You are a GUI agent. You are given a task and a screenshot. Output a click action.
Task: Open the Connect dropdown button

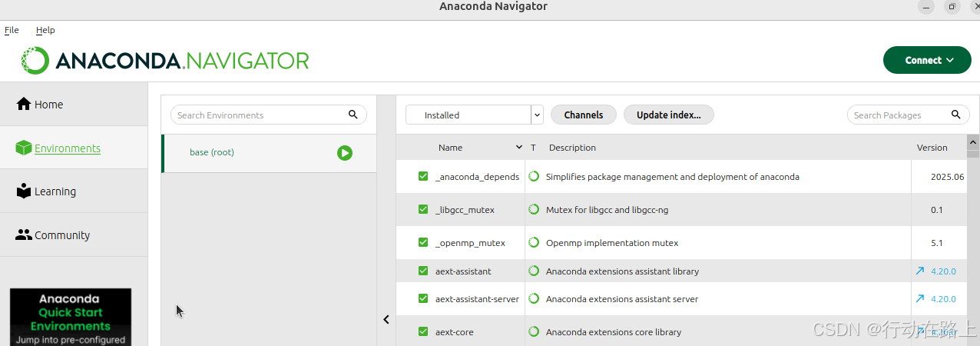coord(927,61)
